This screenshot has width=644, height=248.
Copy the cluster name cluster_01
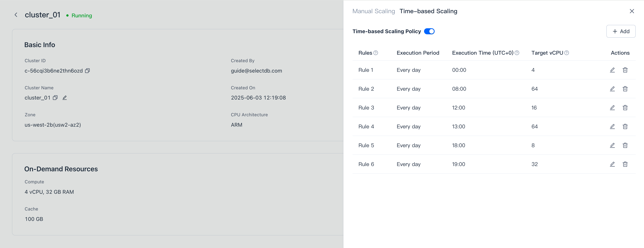click(55, 98)
